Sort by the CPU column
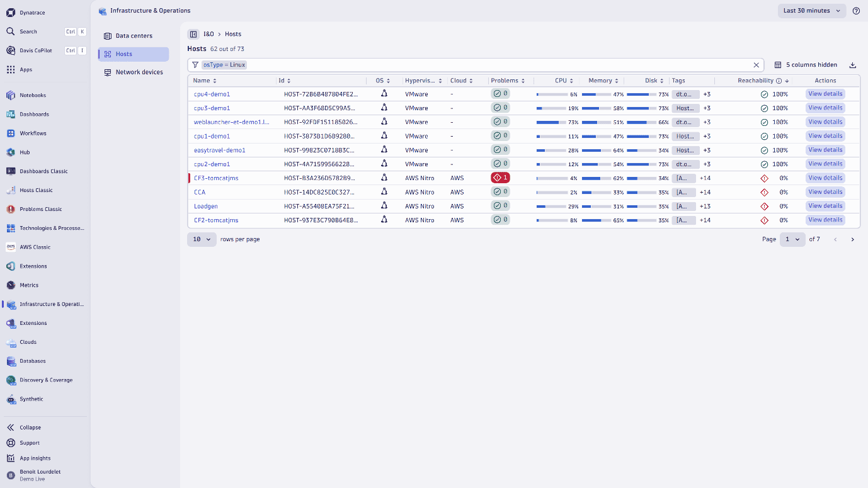 pyautogui.click(x=564, y=81)
